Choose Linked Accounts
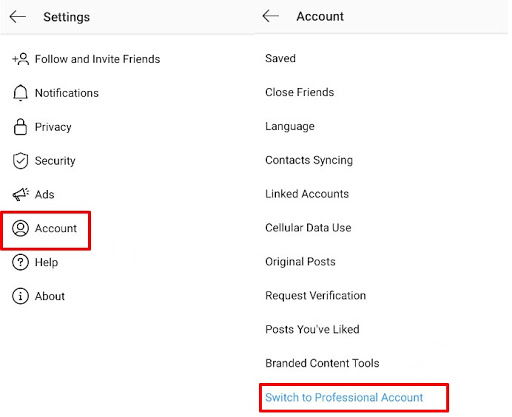 (307, 194)
